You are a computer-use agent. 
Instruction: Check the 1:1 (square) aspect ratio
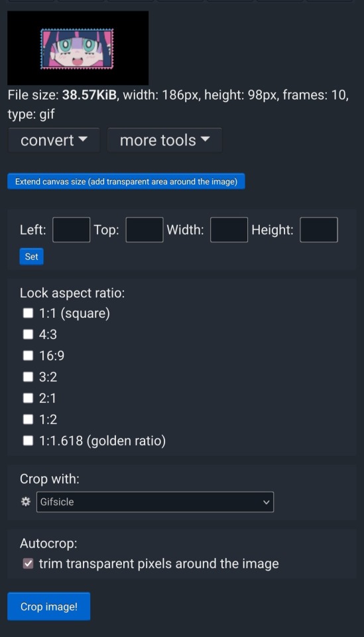pyautogui.click(x=28, y=313)
